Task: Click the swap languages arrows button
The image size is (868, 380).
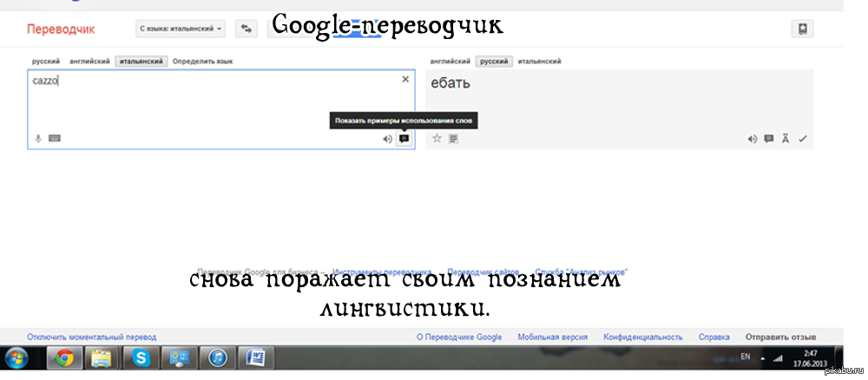Action: click(x=247, y=29)
